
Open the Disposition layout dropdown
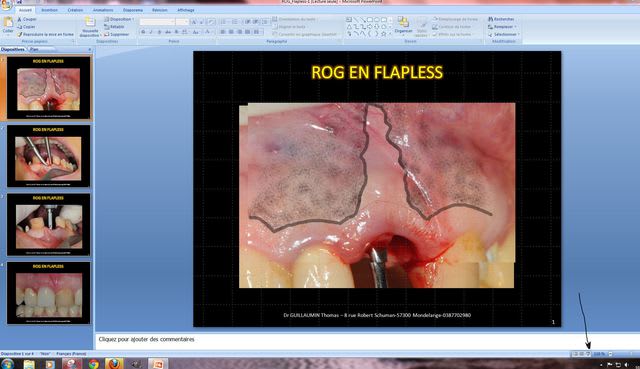click(x=119, y=19)
